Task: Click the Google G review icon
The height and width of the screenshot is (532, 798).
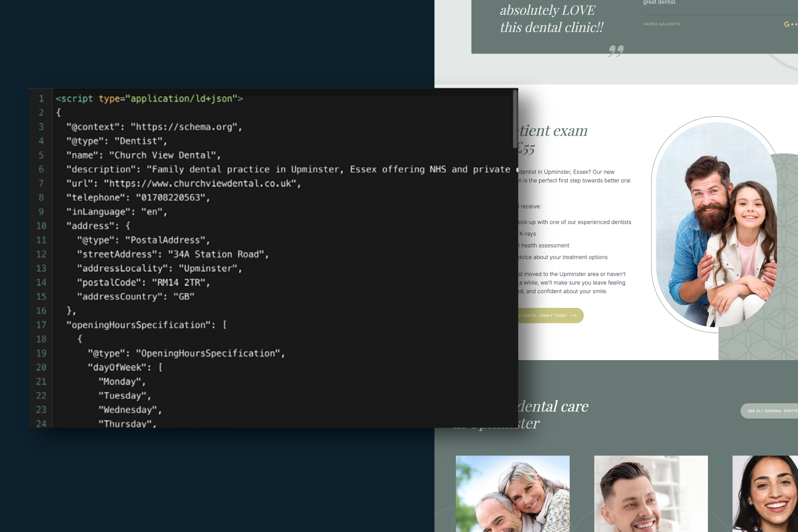Action: click(787, 24)
